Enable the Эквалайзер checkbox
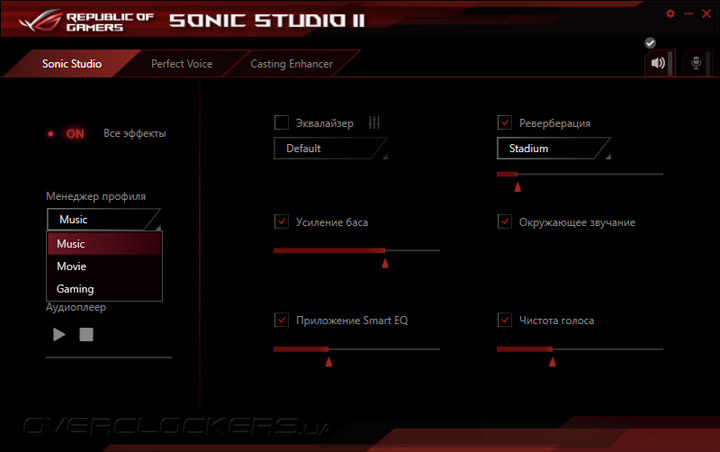The image size is (720, 452). [x=281, y=123]
